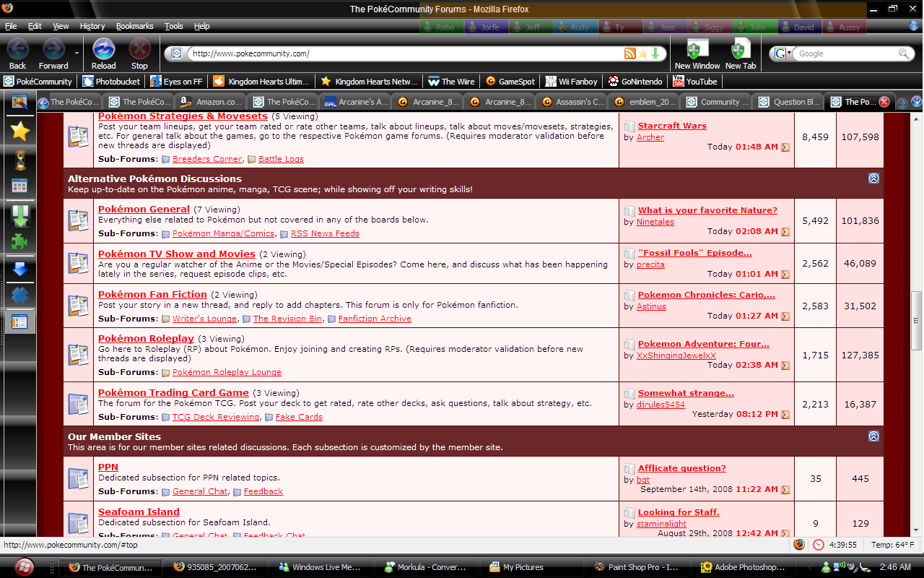Click the green Go arrow in address bar
Viewport: 924px width, 578px height.
tap(655, 53)
